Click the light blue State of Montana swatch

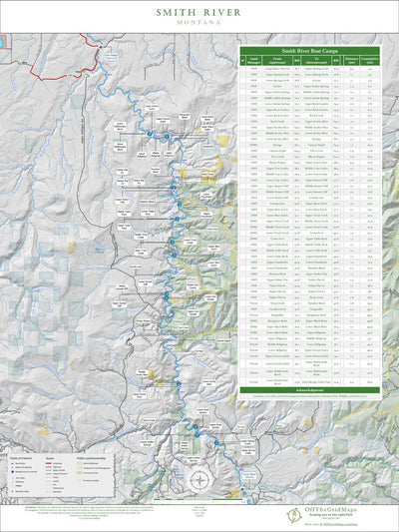[x=80, y=463]
